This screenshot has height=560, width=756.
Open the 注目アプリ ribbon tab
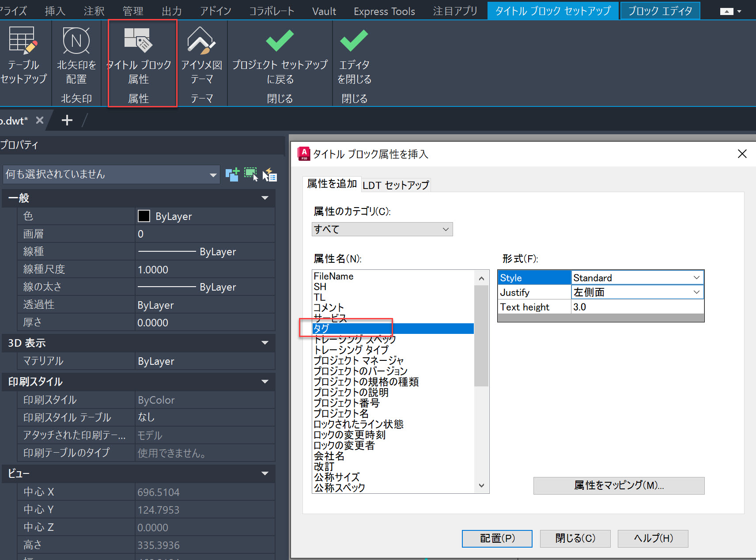point(455,11)
